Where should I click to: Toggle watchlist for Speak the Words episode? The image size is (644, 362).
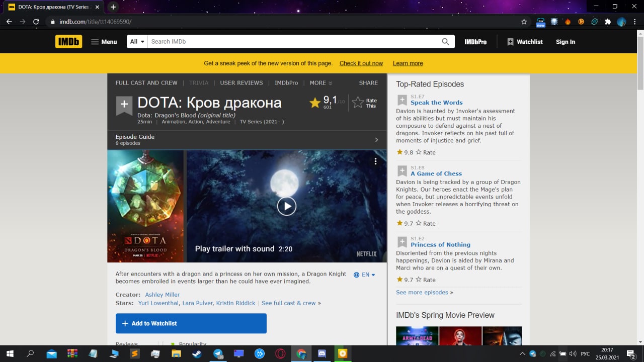[402, 100]
